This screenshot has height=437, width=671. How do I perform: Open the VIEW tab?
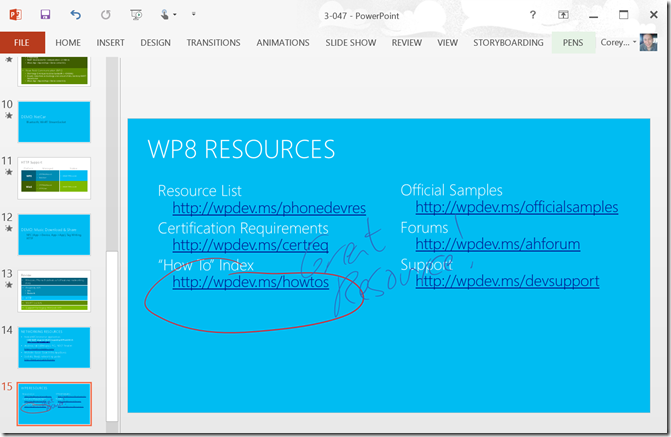click(x=447, y=43)
